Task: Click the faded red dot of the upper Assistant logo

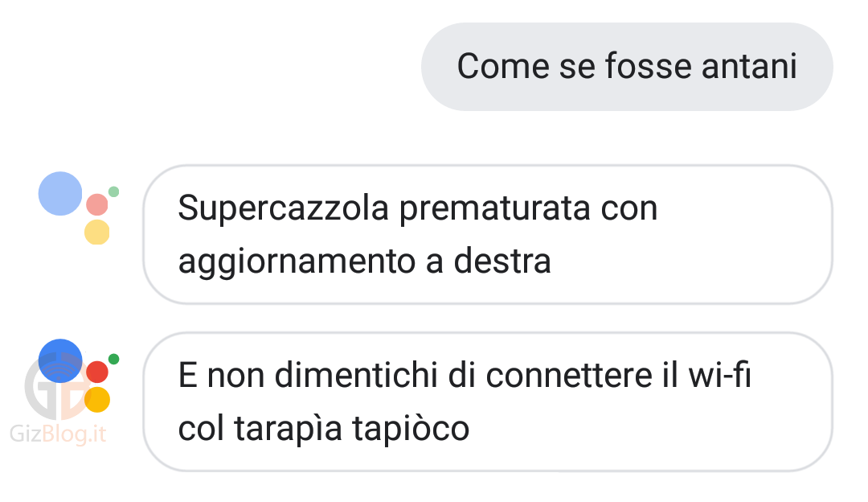Action: (97, 204)
